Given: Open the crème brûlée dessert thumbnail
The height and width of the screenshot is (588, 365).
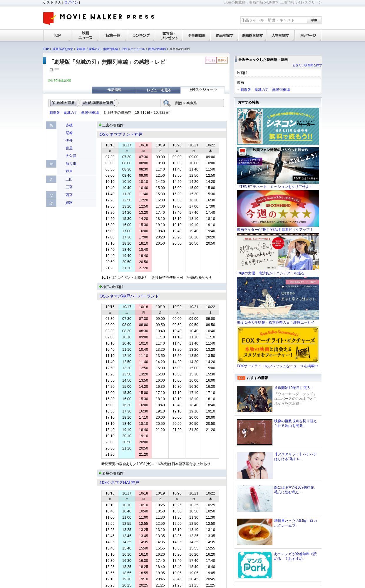Looking at the screenshot, I should pos(255,532).
